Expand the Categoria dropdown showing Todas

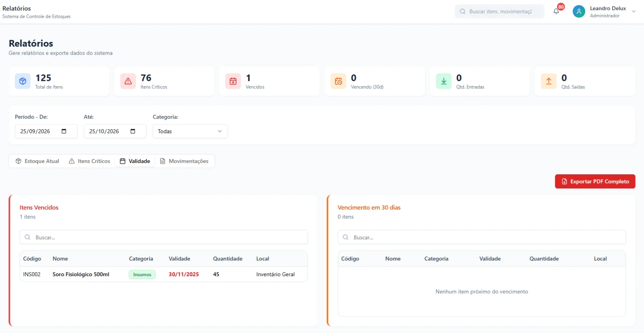coord(190,131)
